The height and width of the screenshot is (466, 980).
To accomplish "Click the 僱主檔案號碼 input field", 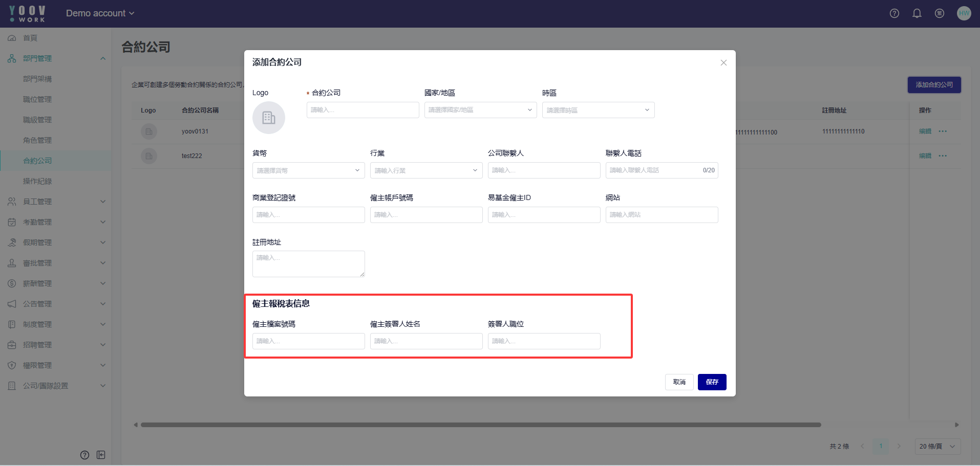I will tap(308, 341).
